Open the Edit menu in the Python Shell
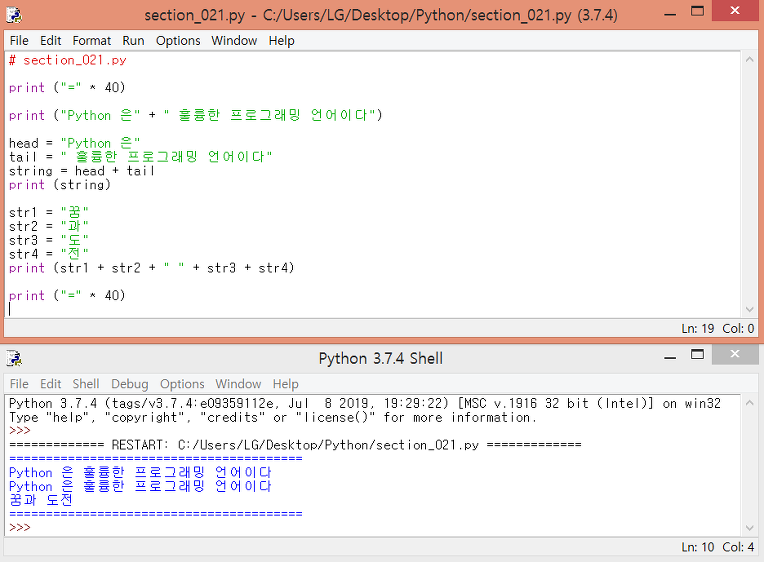This screenshot has height=562, width=764. [50, 384]
